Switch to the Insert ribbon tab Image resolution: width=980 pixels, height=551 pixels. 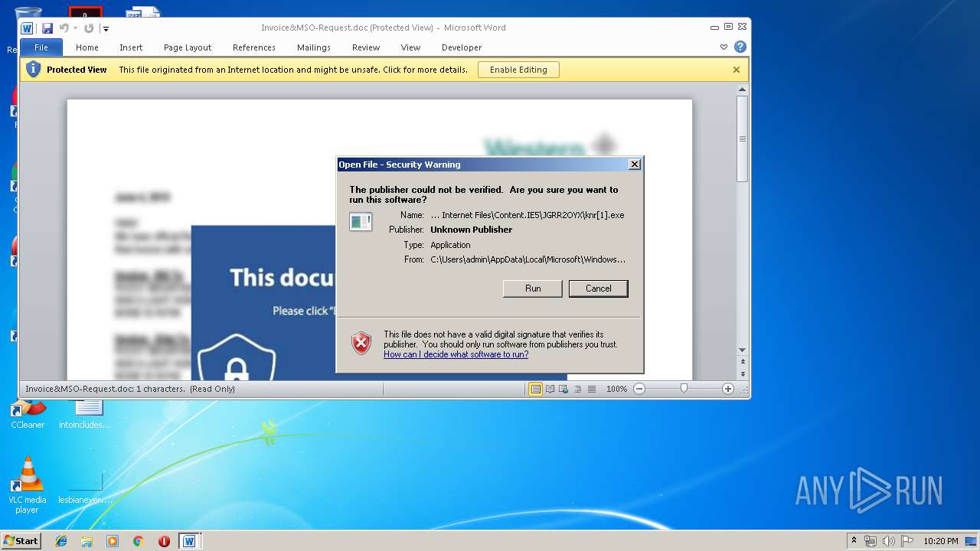pos(131,47)
